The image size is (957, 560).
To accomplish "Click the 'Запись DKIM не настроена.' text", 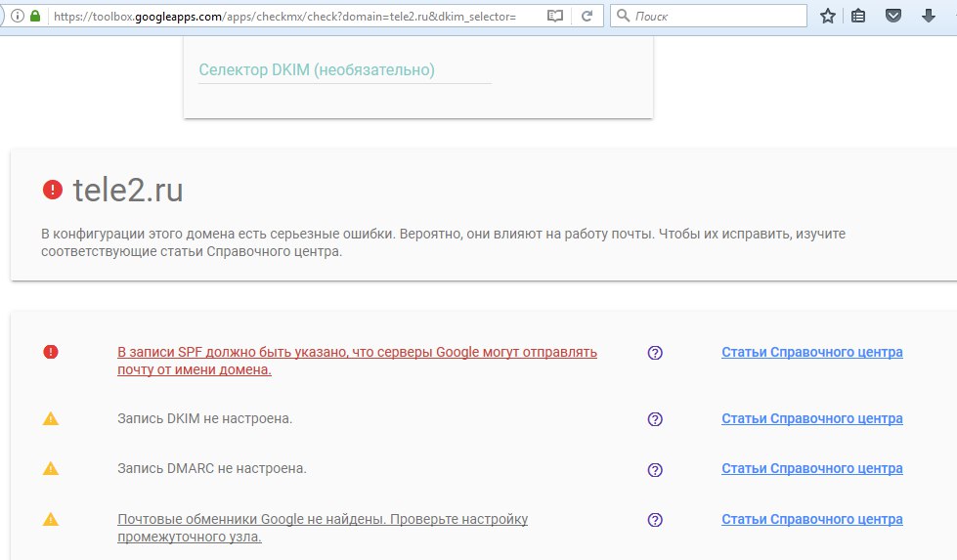I will point(204,418).
